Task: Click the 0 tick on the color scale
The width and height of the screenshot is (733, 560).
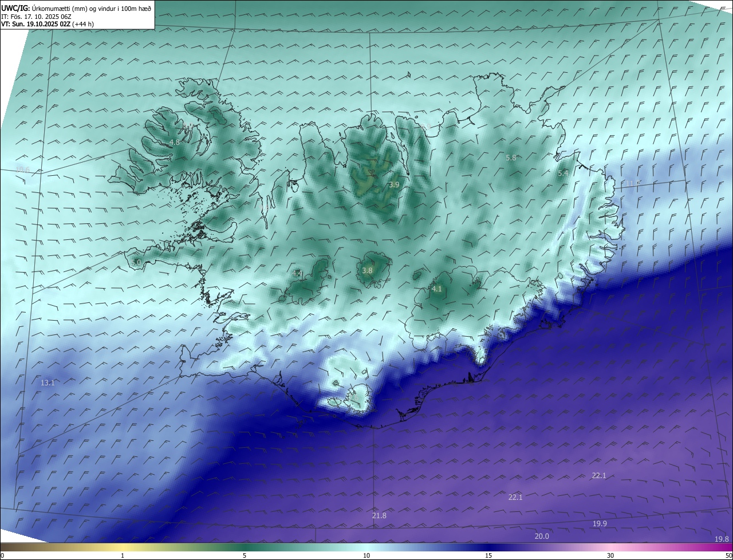Action: (x=2, y=555)
